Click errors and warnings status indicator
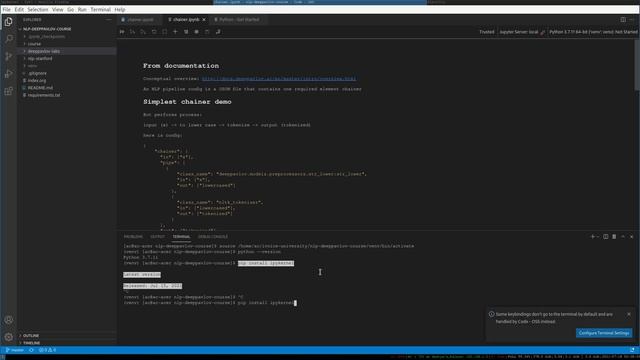640x360 pixels. [47, 350]
